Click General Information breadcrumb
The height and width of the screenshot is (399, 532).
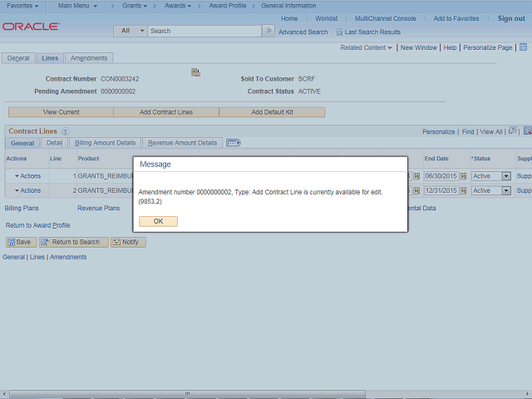click(x=288, y=6)
